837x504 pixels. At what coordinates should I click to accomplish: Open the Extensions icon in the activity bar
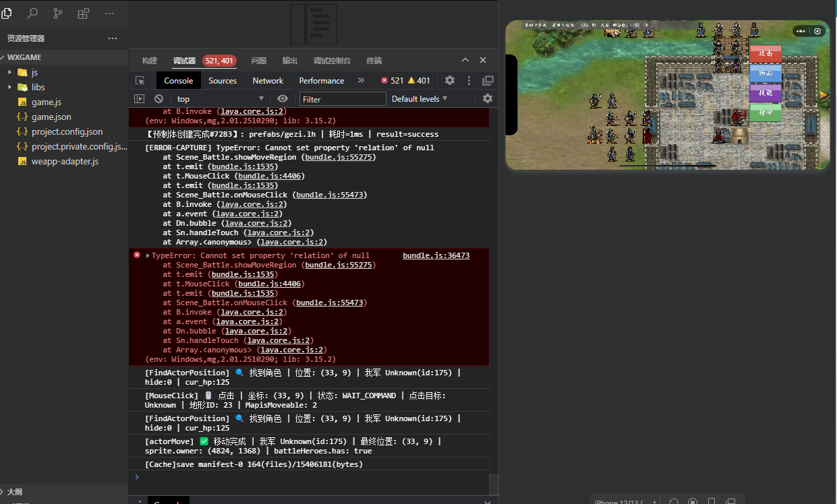[84, 13]
